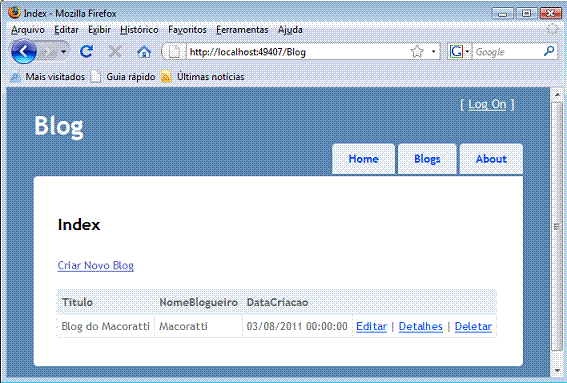The height and width of the screenshot is (383, 567).
Task: Click the Log On link
Action: [x=487, y=105]
